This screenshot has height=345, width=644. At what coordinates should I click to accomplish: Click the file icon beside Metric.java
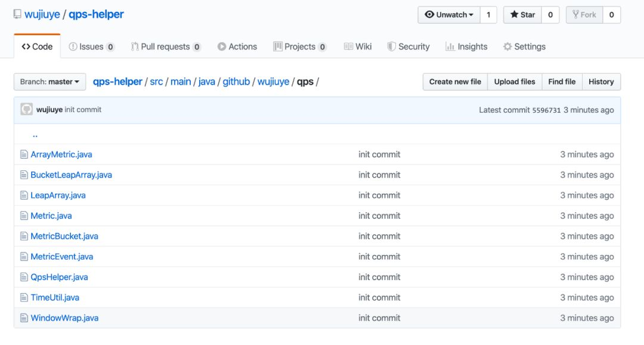click(x=24, y=216)
